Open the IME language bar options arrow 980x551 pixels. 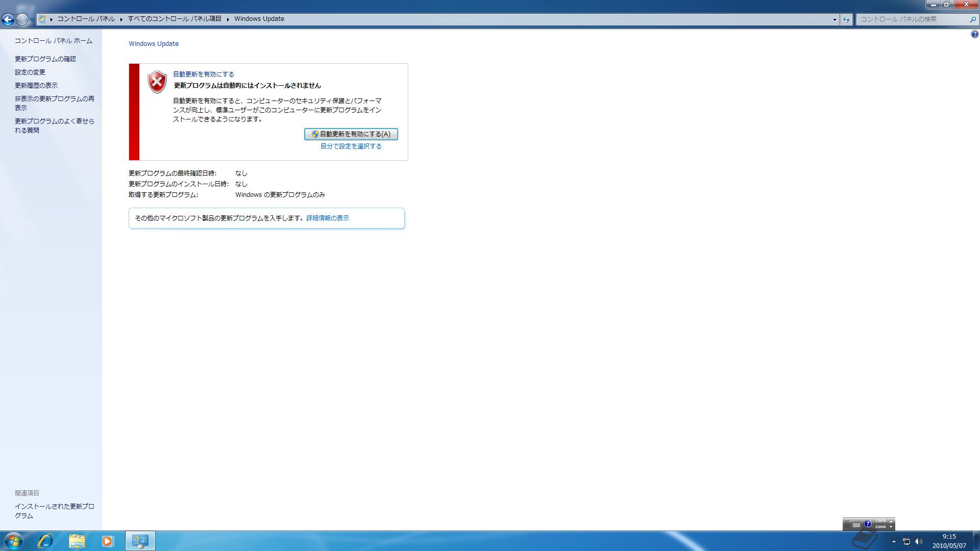tap(891, 527)
